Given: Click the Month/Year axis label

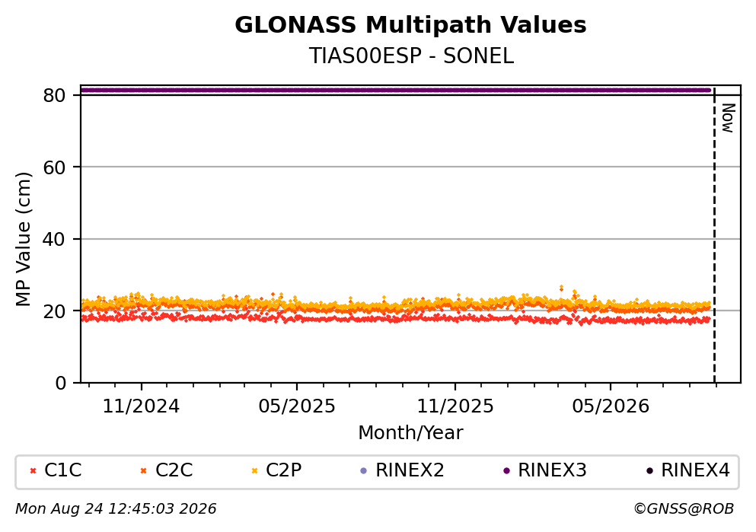Looking at the screenshot, I should pyautogui.click(x=410, y=433).
